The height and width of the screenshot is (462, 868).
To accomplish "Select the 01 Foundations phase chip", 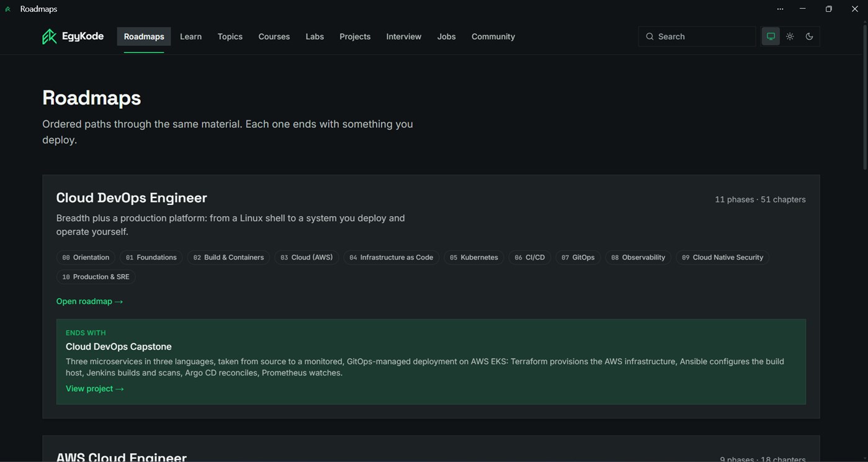I will pos(151,258).
